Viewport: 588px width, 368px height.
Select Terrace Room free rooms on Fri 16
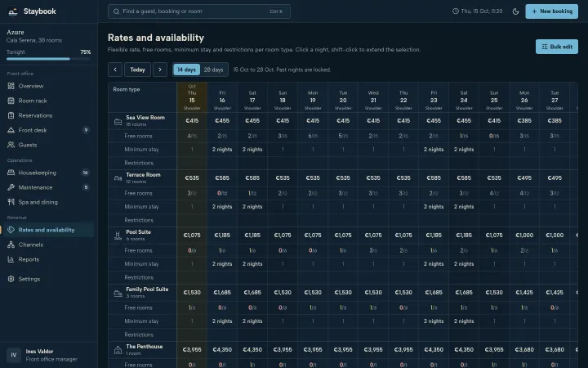pyautogui.click(x=222, y=193)
